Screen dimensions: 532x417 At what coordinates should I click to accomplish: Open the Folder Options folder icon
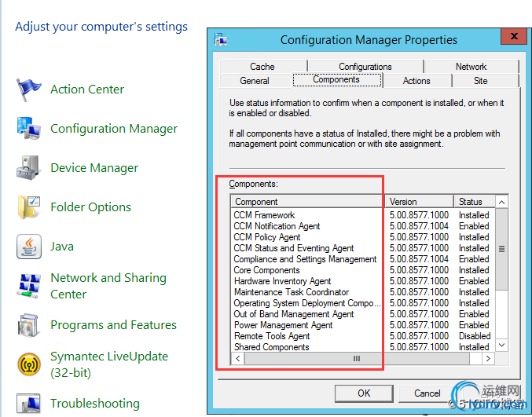click(x=28, y=207)
